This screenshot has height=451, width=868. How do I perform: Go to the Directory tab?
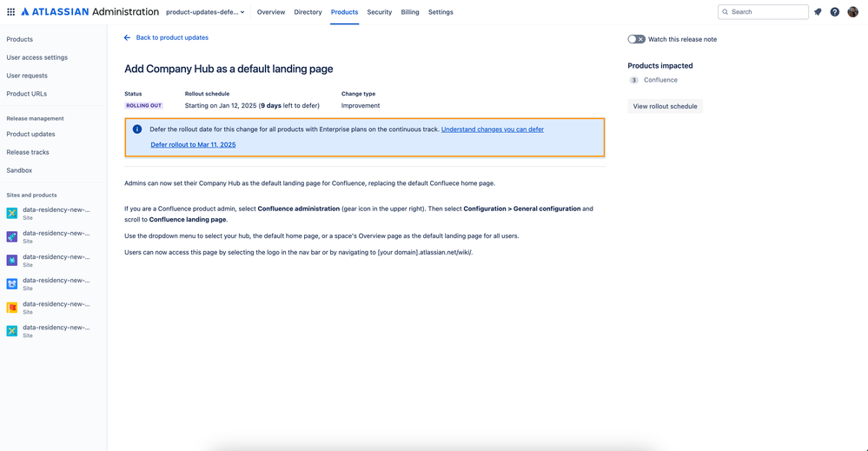coord(308,11)
